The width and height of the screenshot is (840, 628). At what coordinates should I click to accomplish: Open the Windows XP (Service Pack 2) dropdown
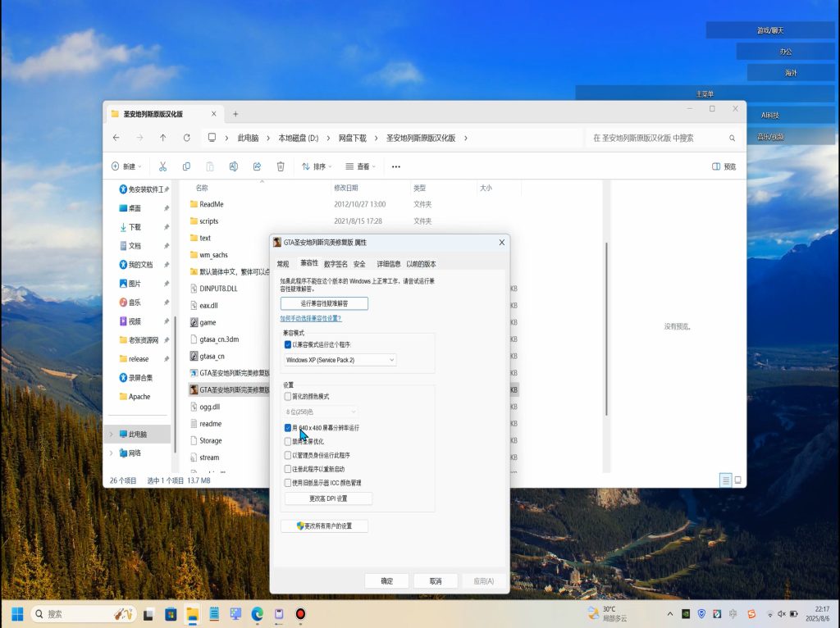[340, 360]
